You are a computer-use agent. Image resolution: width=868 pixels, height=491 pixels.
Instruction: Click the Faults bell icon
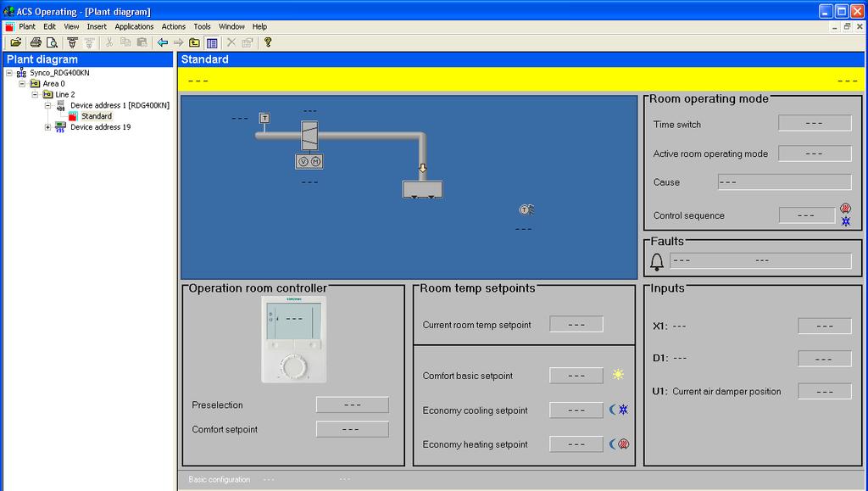point(657,261)
